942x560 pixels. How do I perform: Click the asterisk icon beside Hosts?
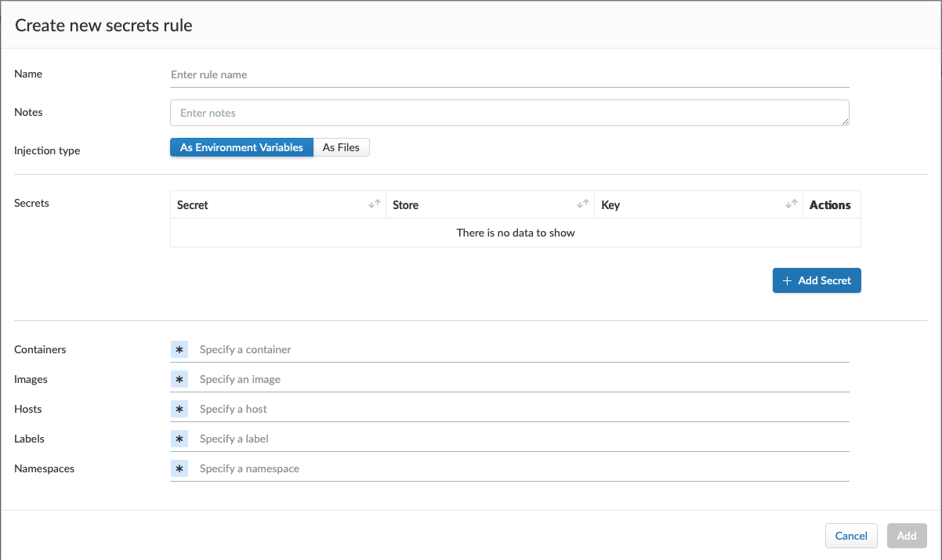coord(179,409)
